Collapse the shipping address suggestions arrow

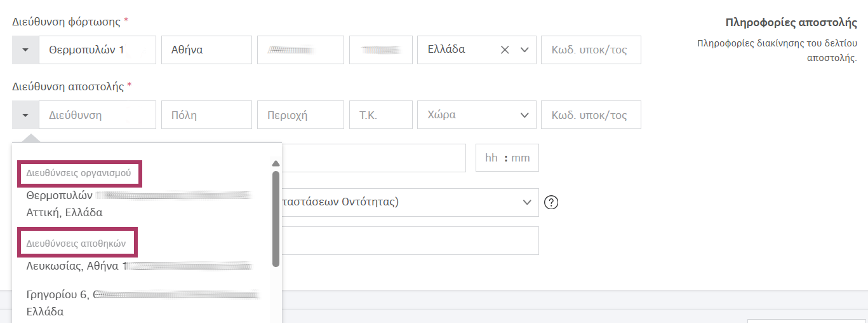25,115
